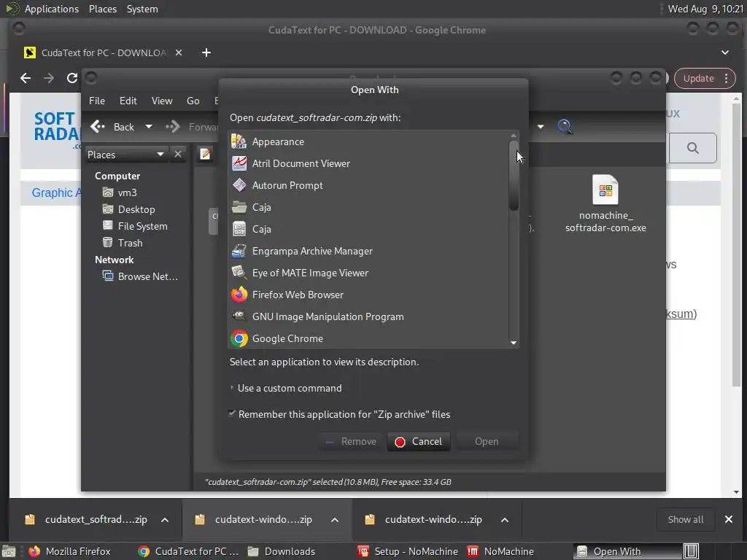747x560 pixels.
Task: Click application list scroll-down arrow
Action: 514,343
